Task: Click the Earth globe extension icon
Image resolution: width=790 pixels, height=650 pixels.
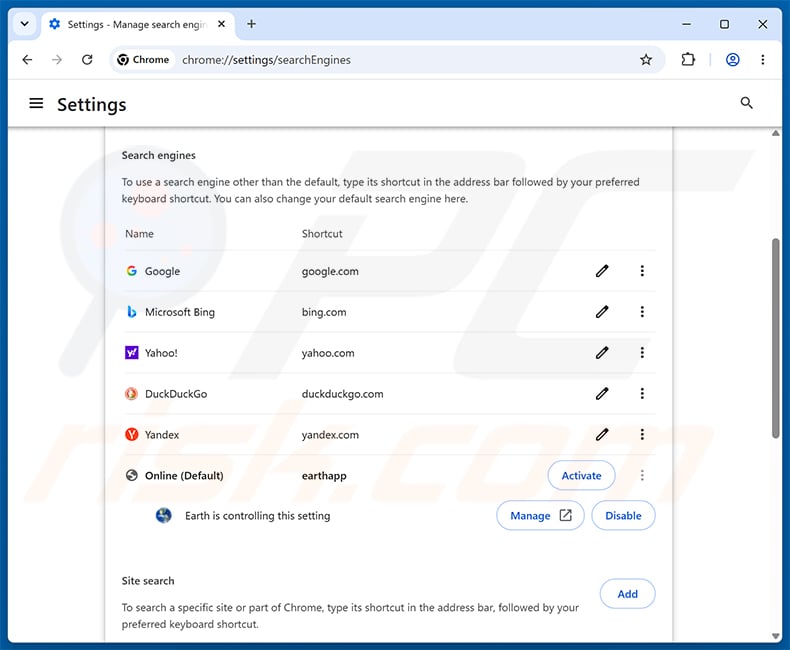Action: [164, 515]
